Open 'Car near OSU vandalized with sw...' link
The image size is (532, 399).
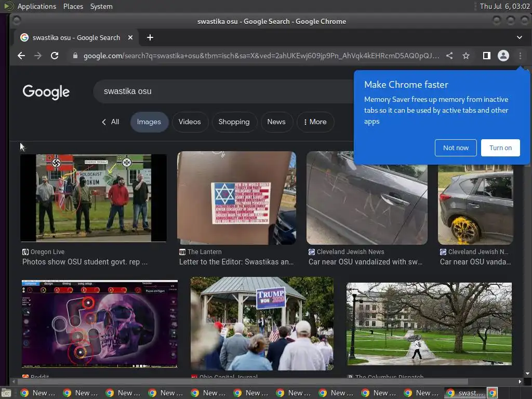pos(365,262)
